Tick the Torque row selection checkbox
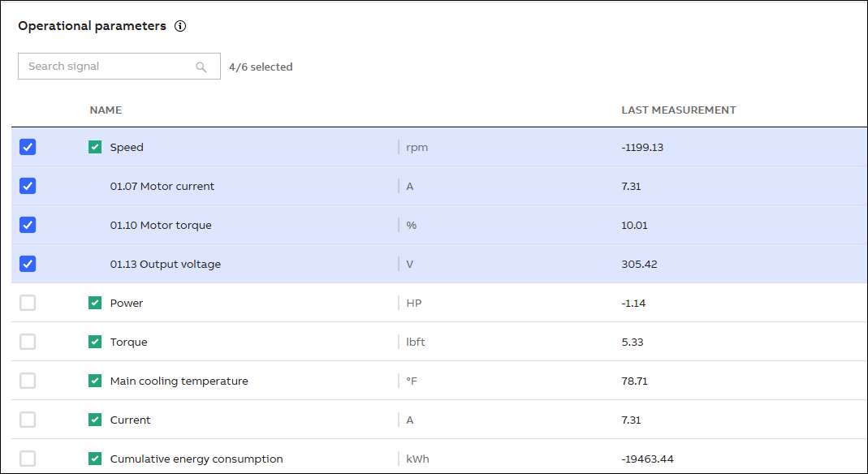Image resolution: width=868 pixels, height=474 pixels. (28, 342)
